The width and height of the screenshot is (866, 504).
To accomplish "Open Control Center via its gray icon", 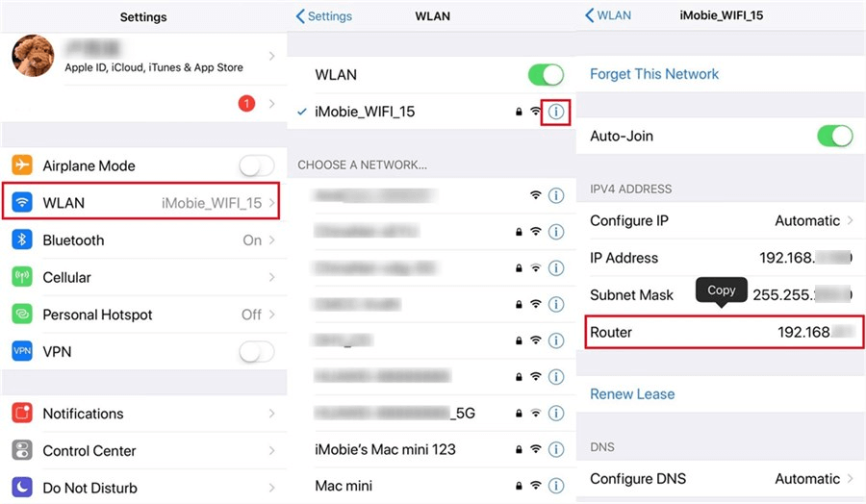I will click(x=22, y=450).
